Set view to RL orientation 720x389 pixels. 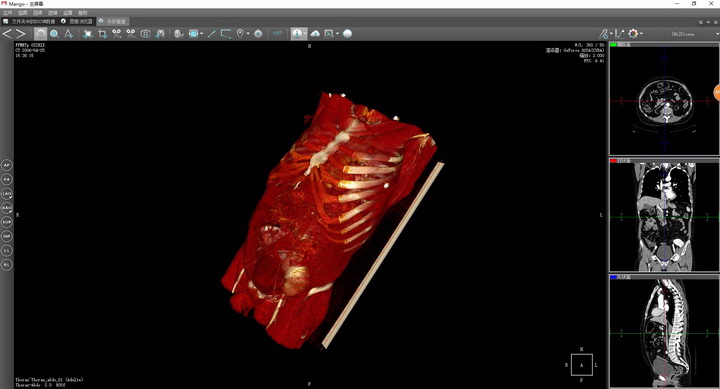coord(6,265)
